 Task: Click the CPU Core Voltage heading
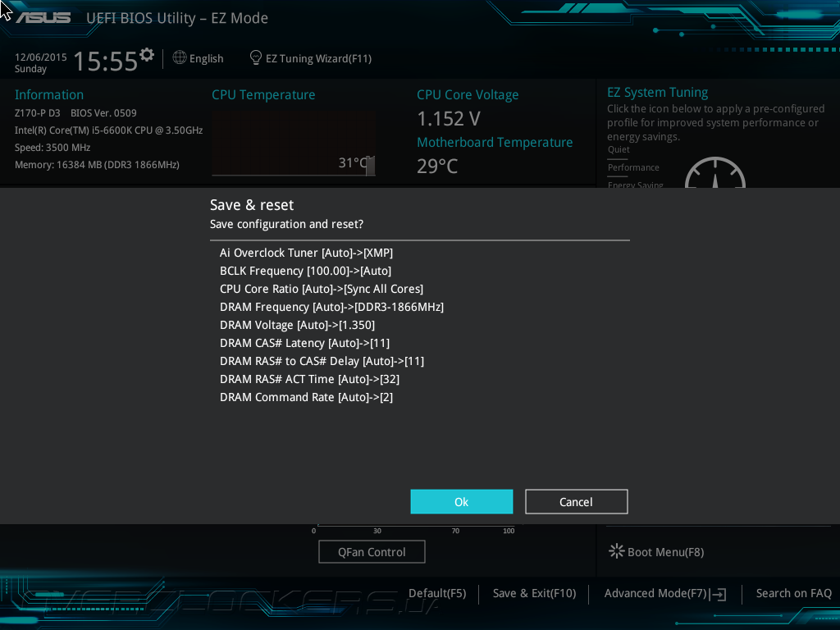tap(468, 95)
